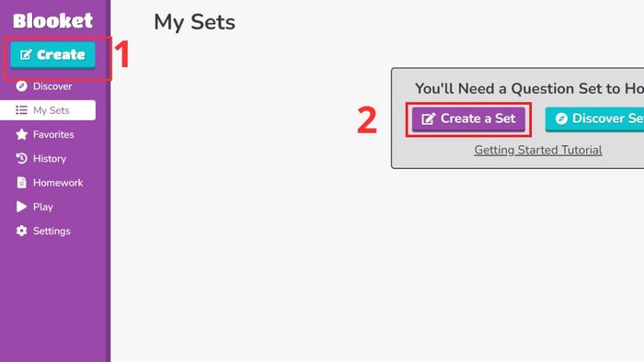Click the History clock icon
Viewport: 644px width, 362px height.
click(x=21, y=158)
